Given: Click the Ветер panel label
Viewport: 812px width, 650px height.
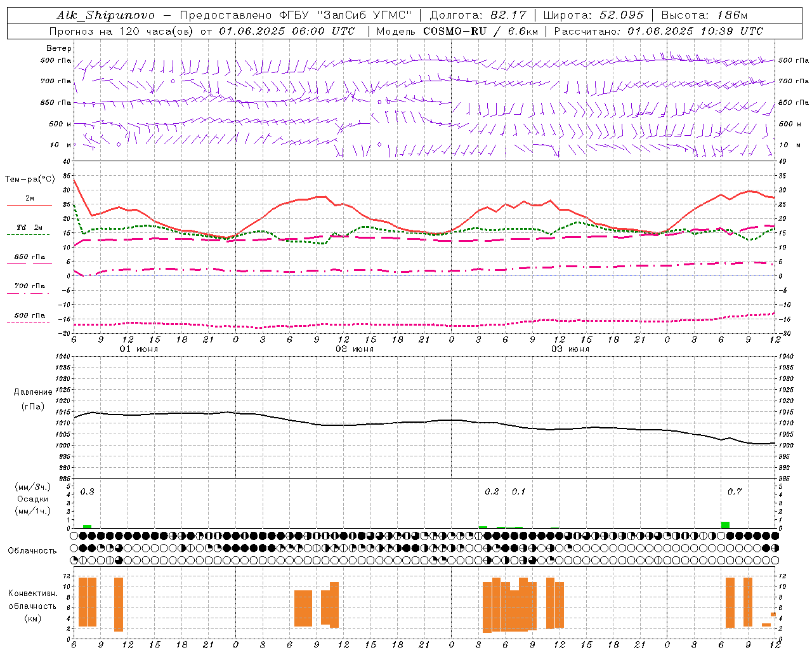Looking at the screenshot, I should 59,48.
